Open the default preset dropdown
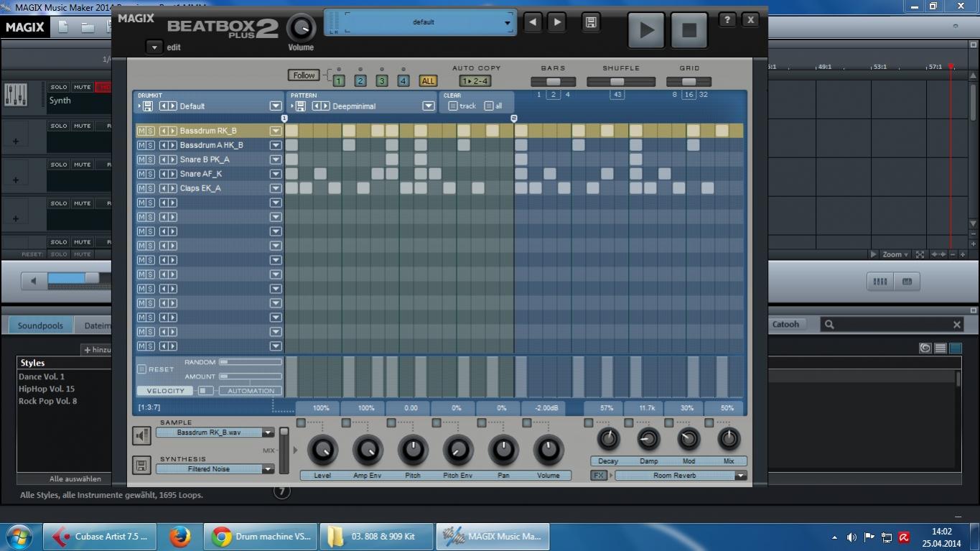 click(x=508, y=22)
